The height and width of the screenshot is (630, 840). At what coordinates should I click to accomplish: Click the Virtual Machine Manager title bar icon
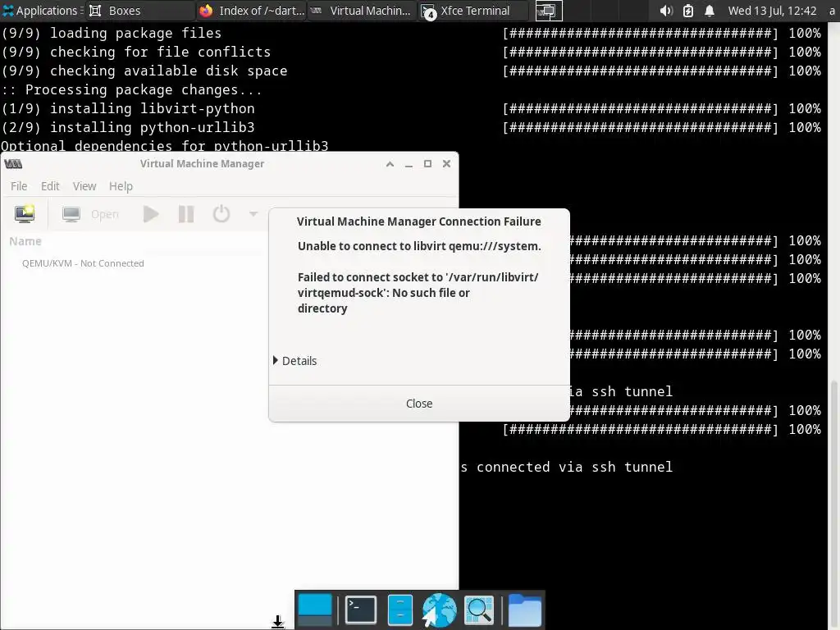point(13,164)
